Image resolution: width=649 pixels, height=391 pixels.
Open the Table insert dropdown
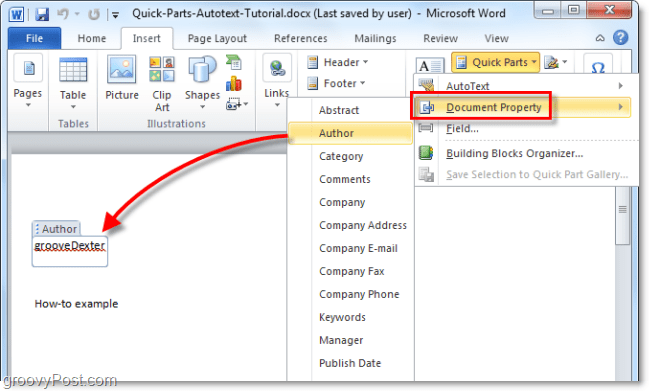click(x=73, y=83)
